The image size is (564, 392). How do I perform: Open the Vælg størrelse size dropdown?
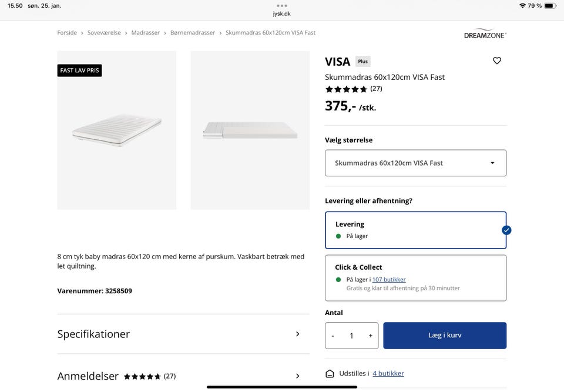[x=415, y=163]
